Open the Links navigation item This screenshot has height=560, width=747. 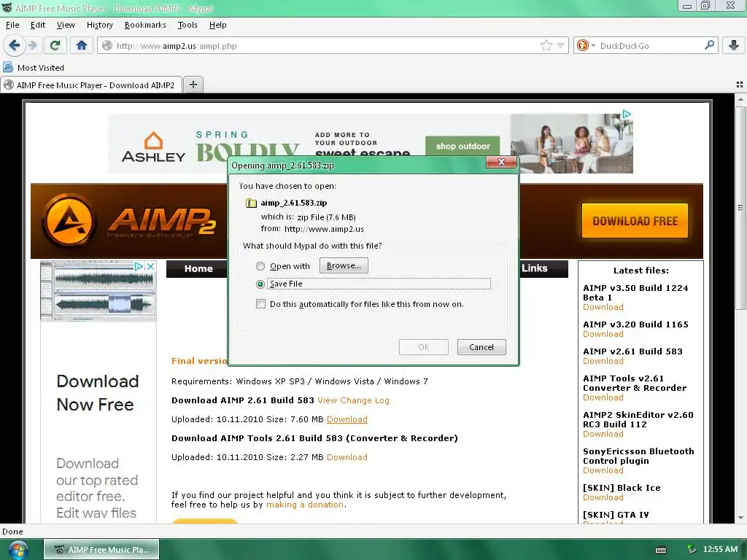(534, 268)
